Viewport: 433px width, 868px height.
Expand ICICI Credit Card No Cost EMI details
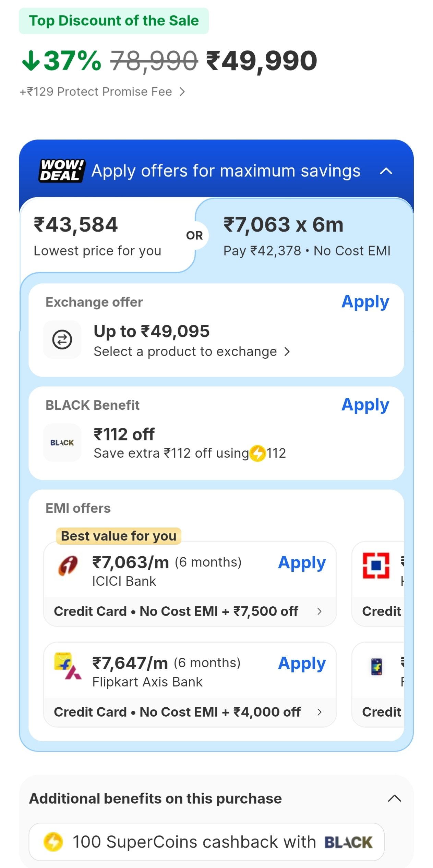pos(319,611)
